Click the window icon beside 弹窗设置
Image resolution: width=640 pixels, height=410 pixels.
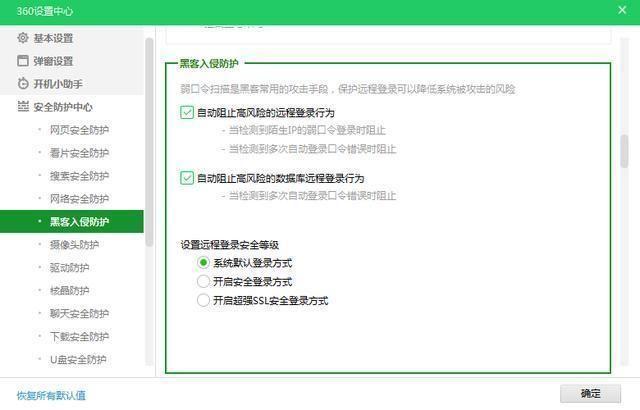23,61
